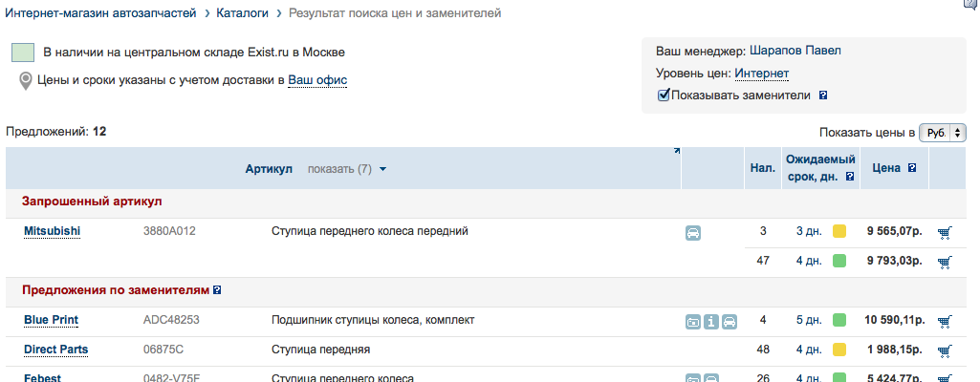Viewport: 980px width, 382px height.
Task: Open manager Шарапов Павел link
Action: coord(795,51)
